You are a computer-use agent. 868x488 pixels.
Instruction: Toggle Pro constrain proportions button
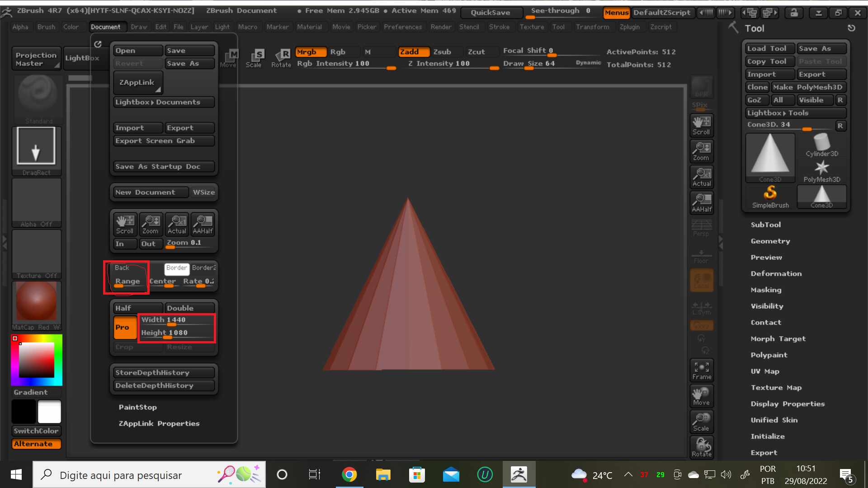[x=125, y=327]
